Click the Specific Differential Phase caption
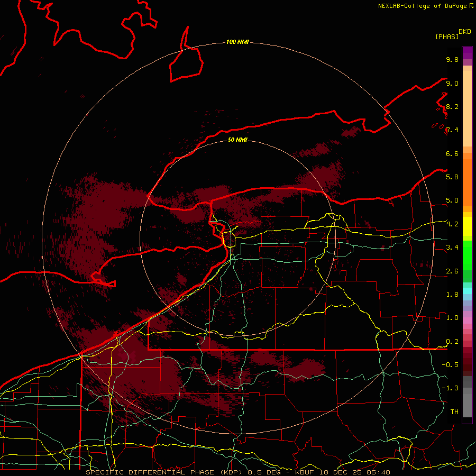 click(x=237, y=472)
